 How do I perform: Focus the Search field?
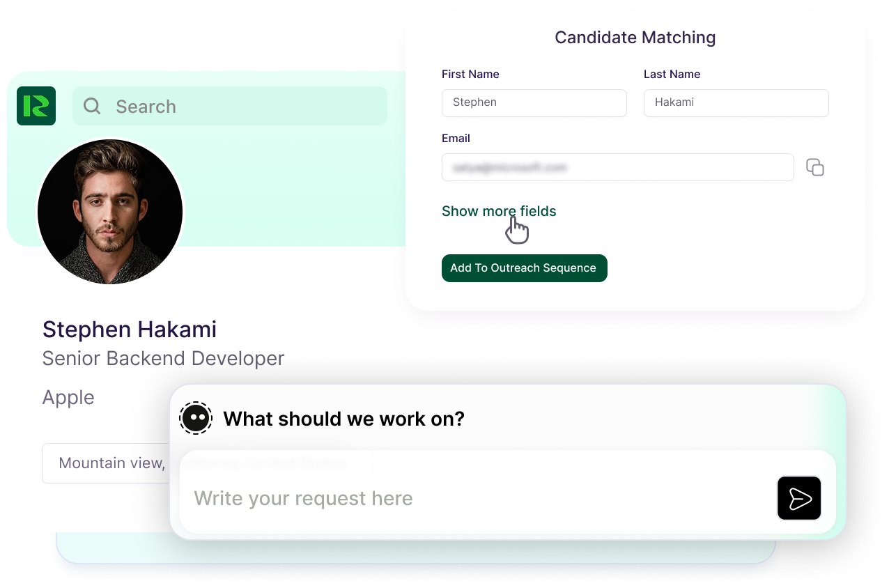230,106
